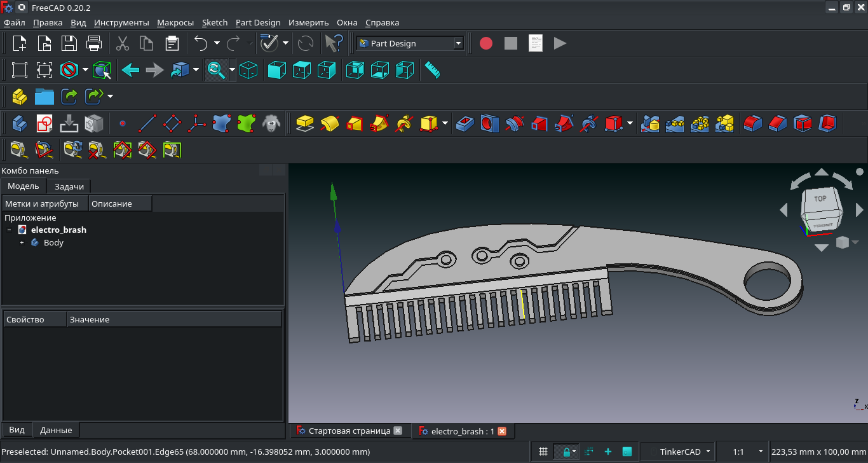Click the Revolution yellow icon
This screenshot has height=463, width=868.
pos(330,123)
